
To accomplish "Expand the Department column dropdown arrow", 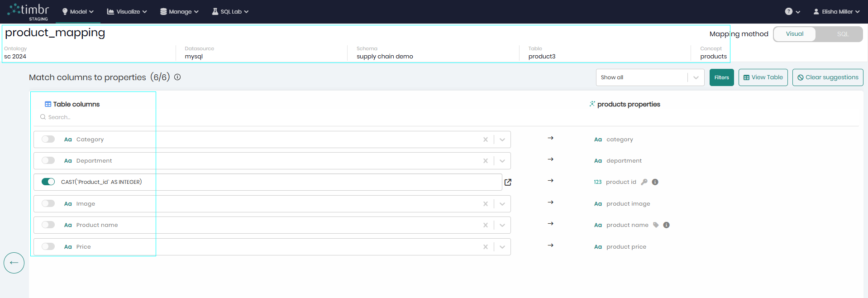I will pos(502,161).
